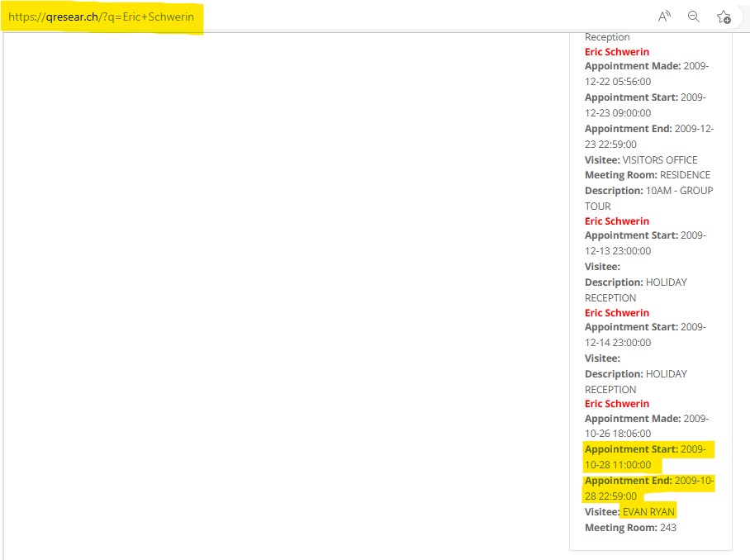
Task: Select 'Appointment Start: 2009-12-13 23:00:00' entry
Action: (645, 243)
